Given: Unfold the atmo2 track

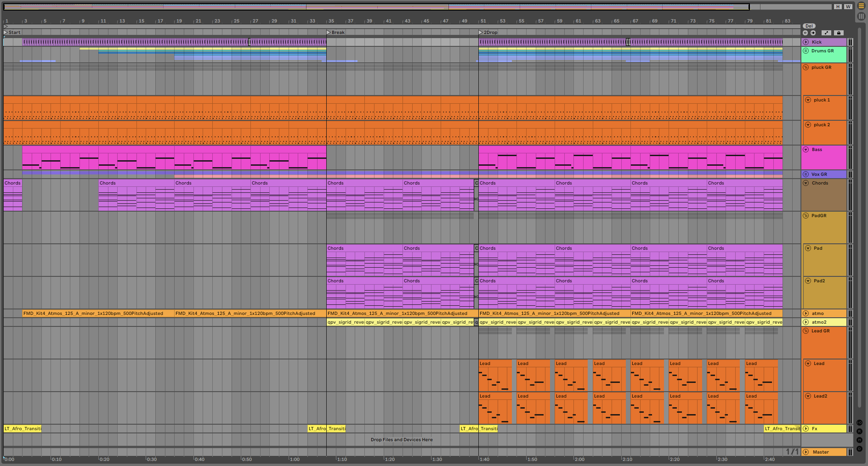Looking at the screenshot, I should (806, 322).
